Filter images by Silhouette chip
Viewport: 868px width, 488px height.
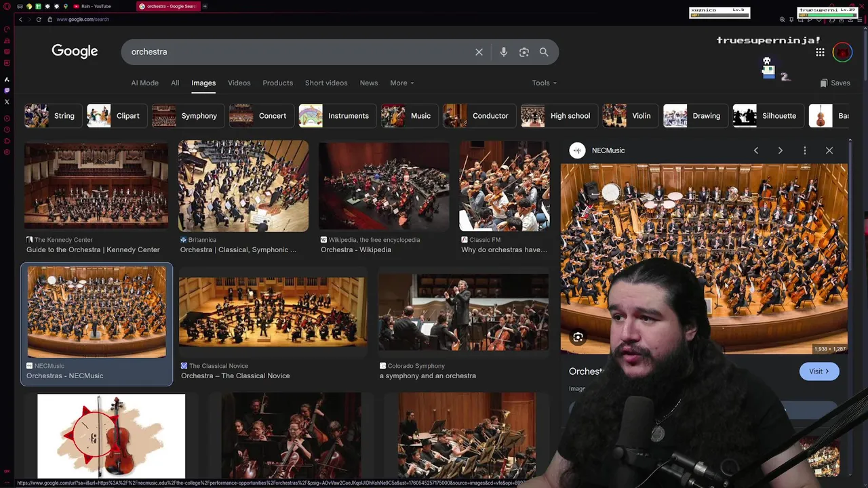767,116
